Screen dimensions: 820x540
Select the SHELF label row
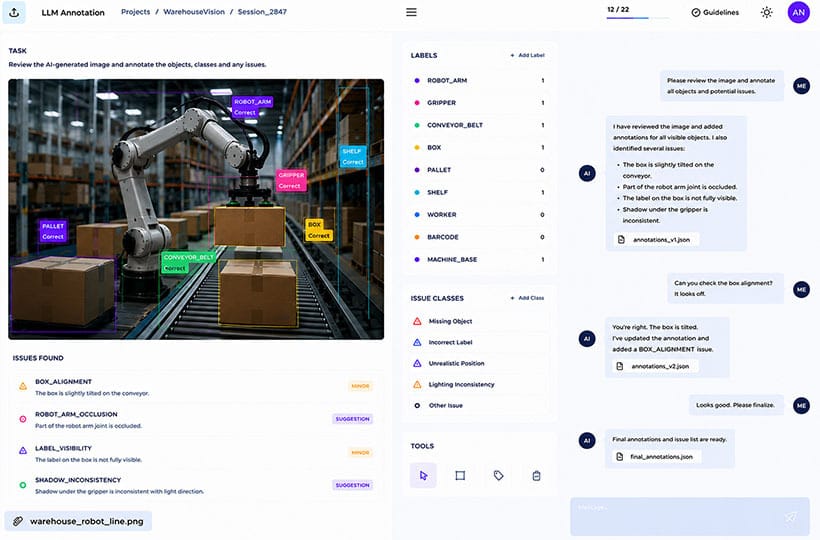click(480, 192)
